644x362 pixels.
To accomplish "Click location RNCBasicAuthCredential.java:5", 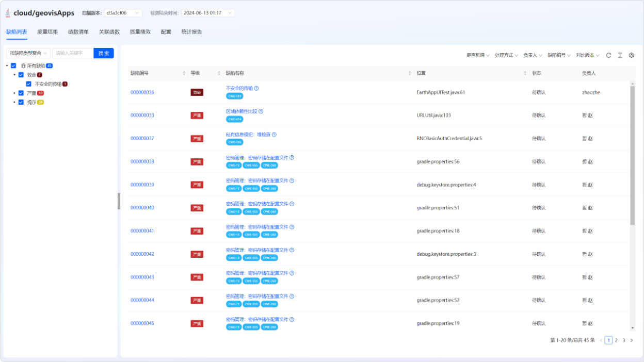I will coord(449,139).
